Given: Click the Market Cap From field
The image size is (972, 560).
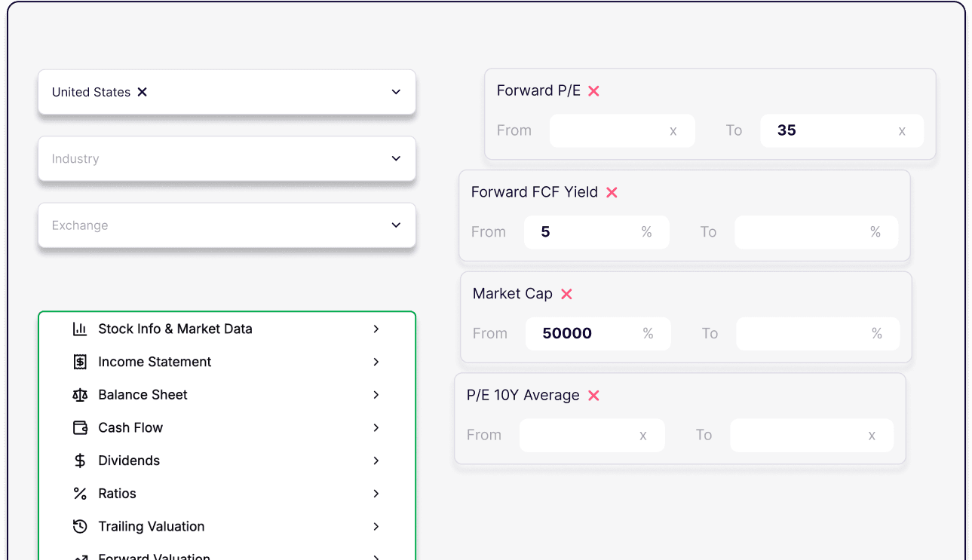Looking at the screenshot, I should (x=598, y=334).
